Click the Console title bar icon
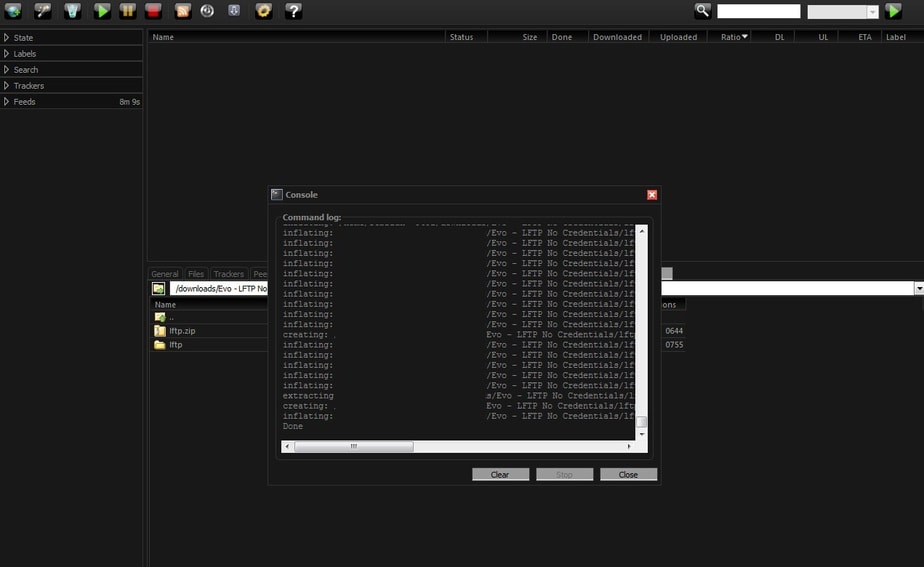 click(x=277, y=195)
